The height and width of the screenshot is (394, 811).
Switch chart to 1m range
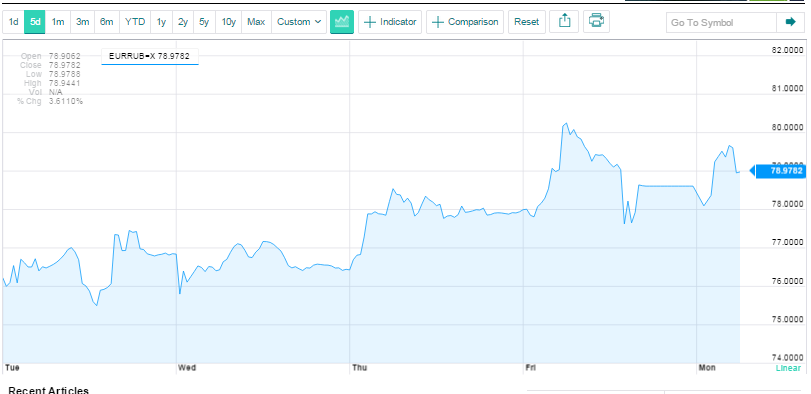(x=58, y=22)
